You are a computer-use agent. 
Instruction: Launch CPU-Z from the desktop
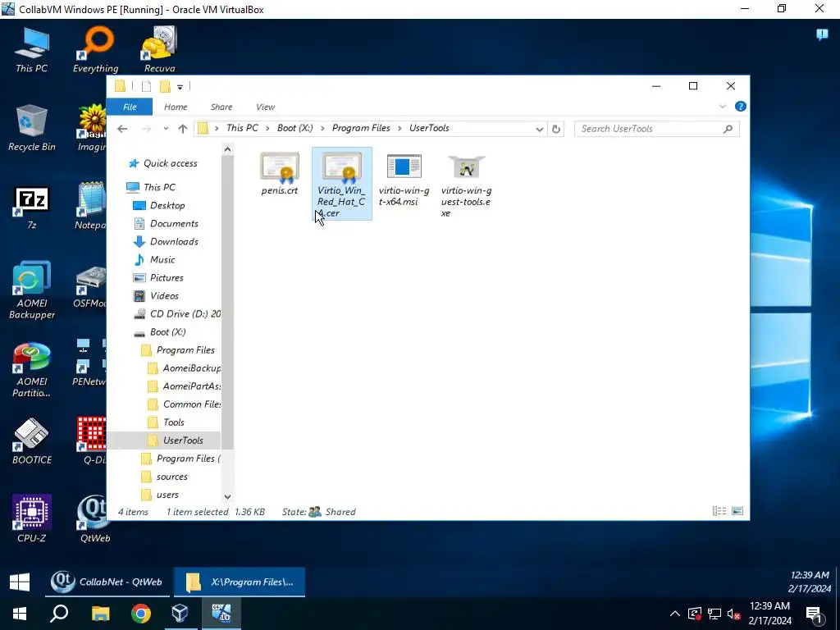pos(31,518)
